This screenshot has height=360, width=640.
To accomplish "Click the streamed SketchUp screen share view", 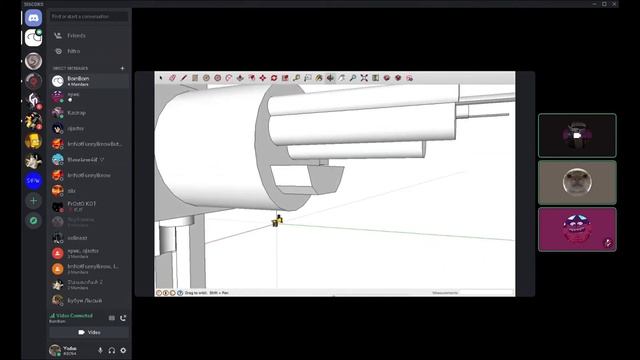I will [x=335, y=184].
